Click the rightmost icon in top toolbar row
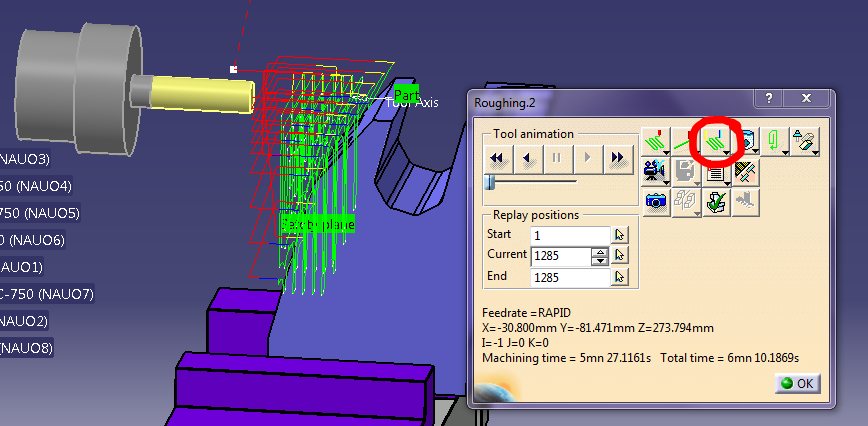868x426 pixels. pos(803,139)
